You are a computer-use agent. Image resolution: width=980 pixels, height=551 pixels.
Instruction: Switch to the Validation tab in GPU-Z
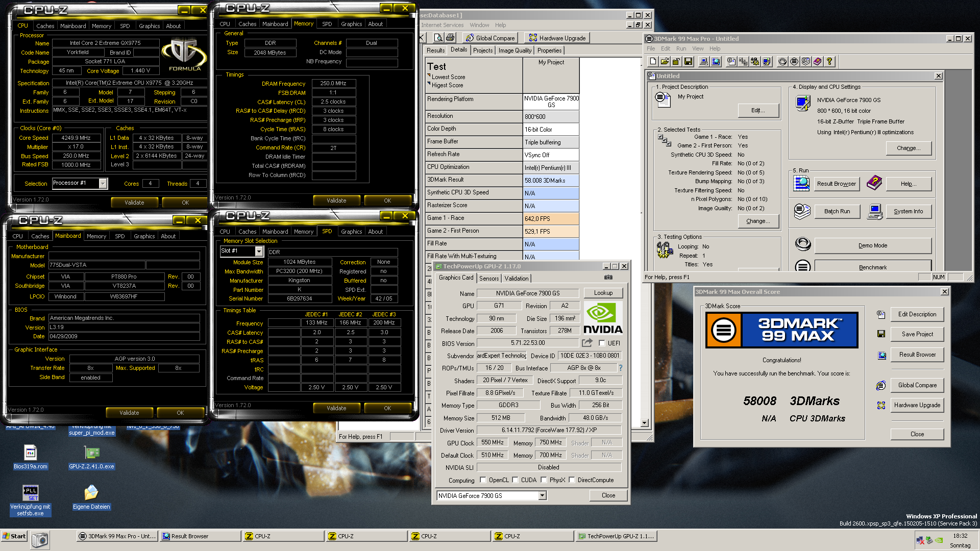(517, 279)
